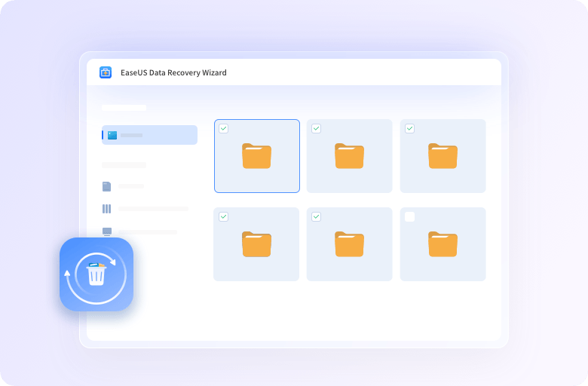This screenshot has width=588, height=386.
Task: Click the EaseUS app logo in title bar
Action: tap(106, 72)
